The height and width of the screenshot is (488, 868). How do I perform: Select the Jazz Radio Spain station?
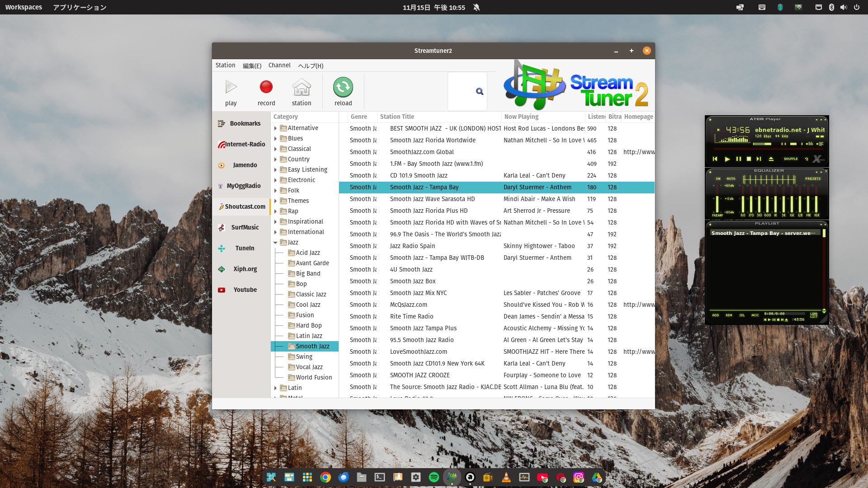[x=496, y=246]
